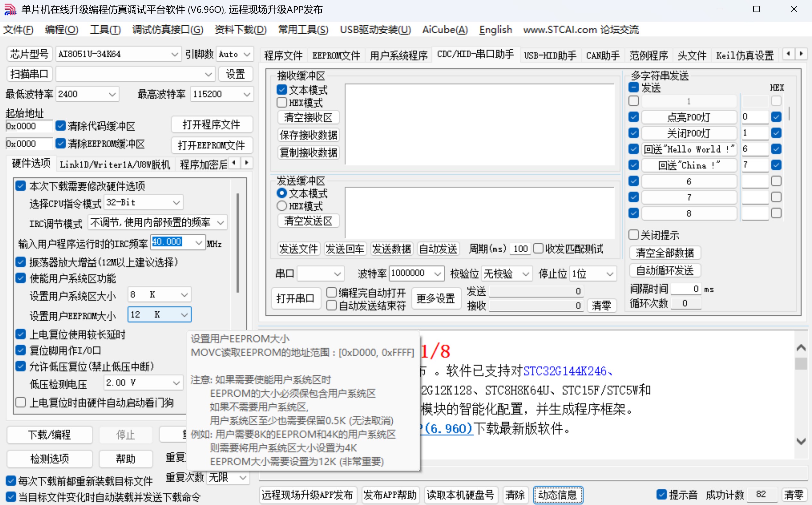Click 打开串口 to open the serial port
This screenshot has width=812, height=505.
[x=295, y=298]
